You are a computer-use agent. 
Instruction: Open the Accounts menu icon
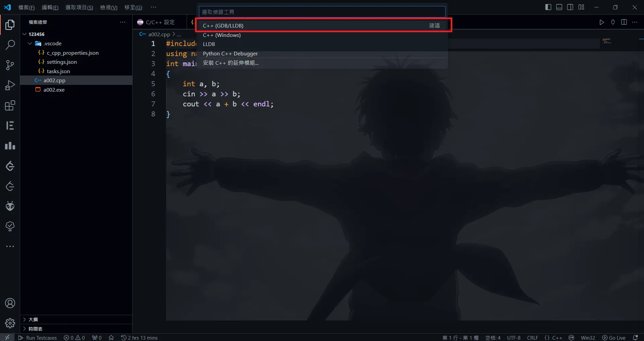10,303
